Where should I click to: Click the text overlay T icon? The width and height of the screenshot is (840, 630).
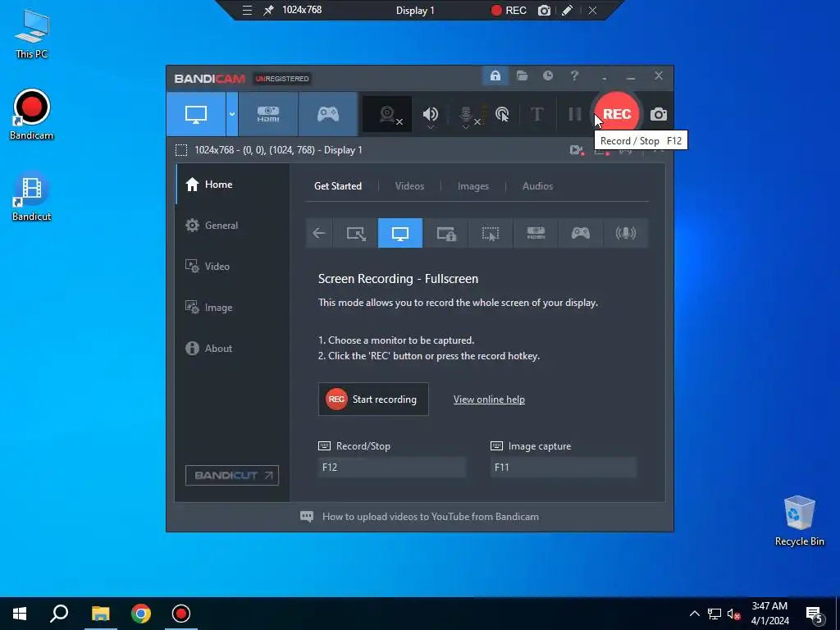(536, 114)
